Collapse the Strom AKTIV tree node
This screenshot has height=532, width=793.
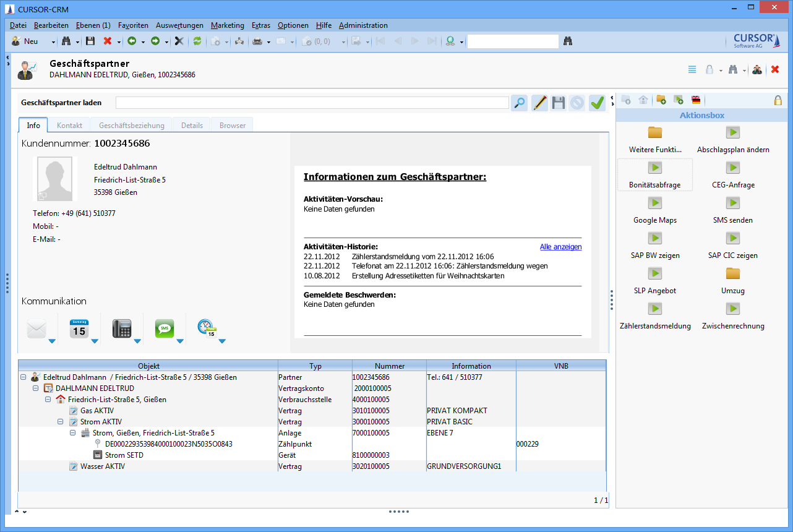coord(61,422)
